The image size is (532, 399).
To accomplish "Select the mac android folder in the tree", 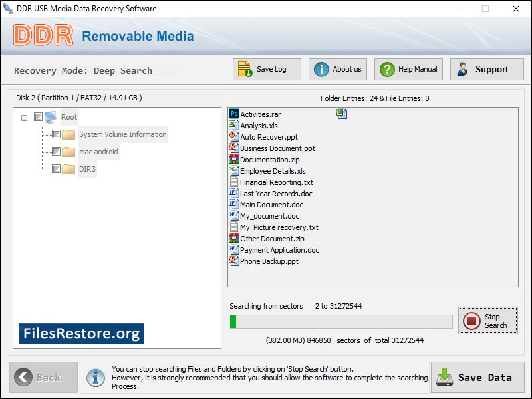I will pos(98,151).
